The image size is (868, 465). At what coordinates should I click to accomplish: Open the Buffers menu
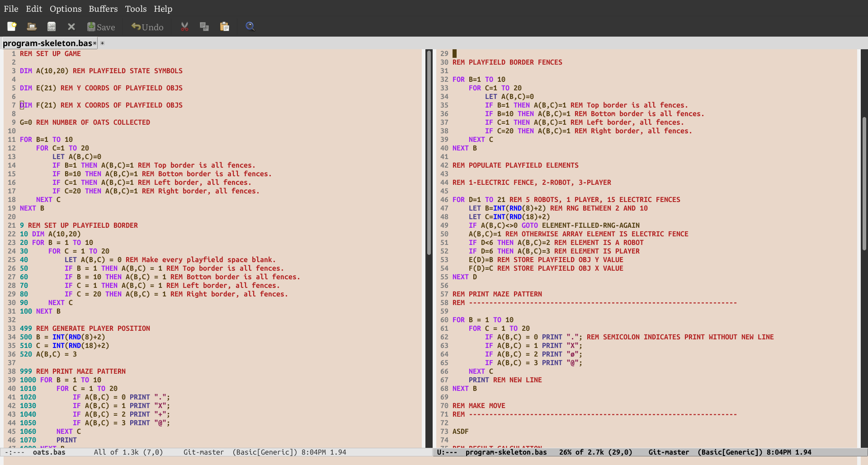click(x=103, y=9)
